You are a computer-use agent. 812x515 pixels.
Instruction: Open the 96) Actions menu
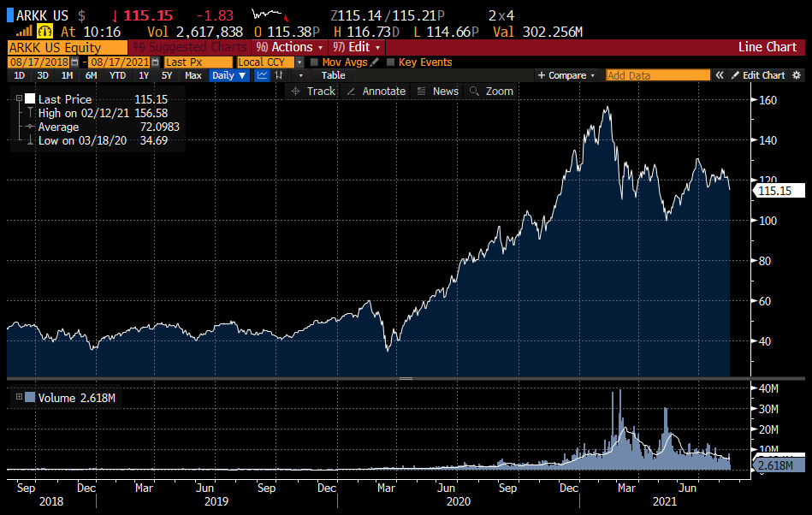(289, 47)
